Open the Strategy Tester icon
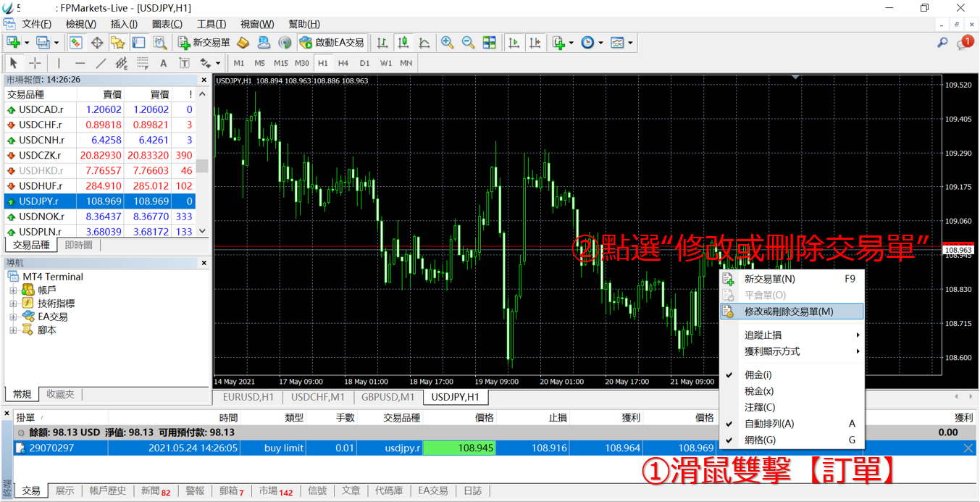 (x=159, y=43)
